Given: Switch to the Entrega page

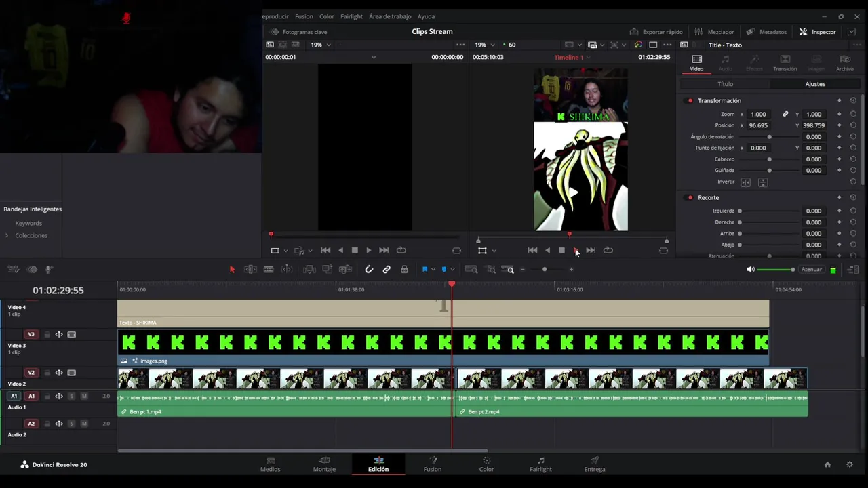Looking at the screenshot, I should point(595,464).
